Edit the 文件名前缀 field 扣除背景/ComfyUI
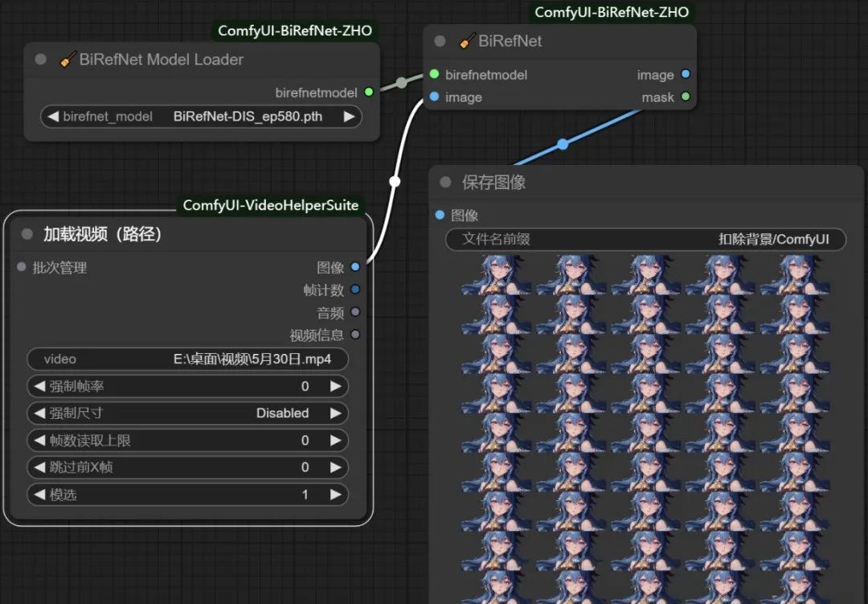 (x=645, y=240)
